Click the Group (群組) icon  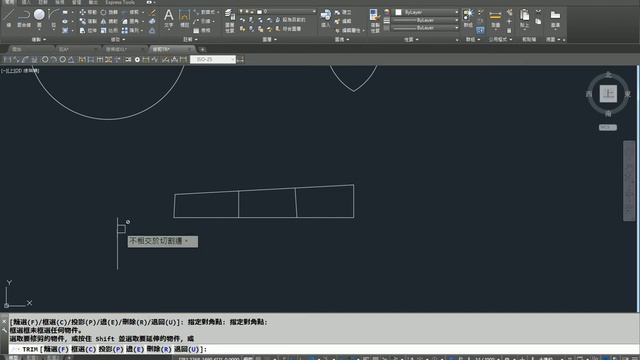click(468, 18)
